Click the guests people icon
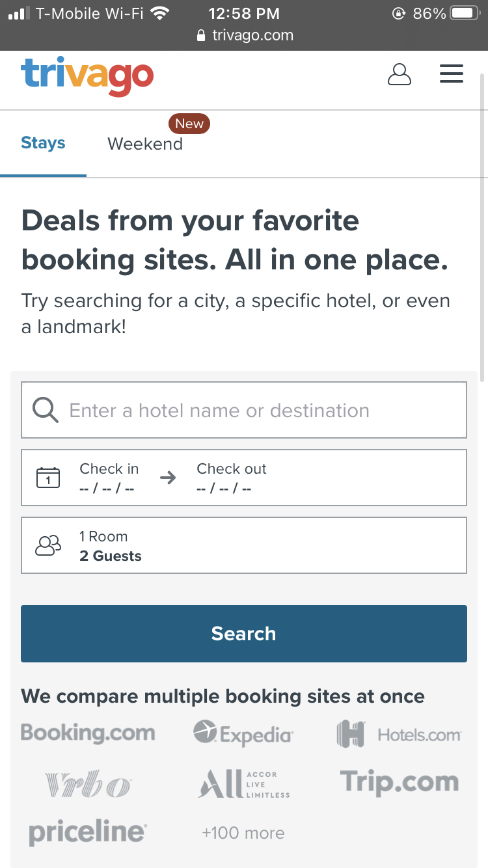The height and width of the screenshot is (868, 488). tap(48, 545)
